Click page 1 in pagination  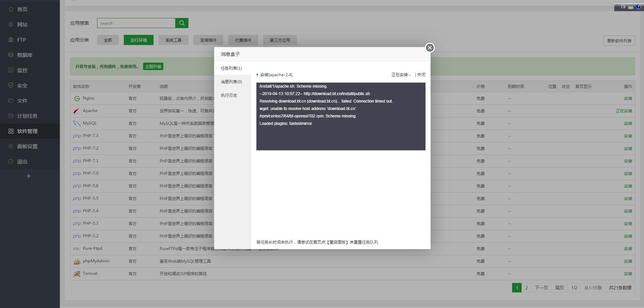pyautogui.click(x=517, y=288)
